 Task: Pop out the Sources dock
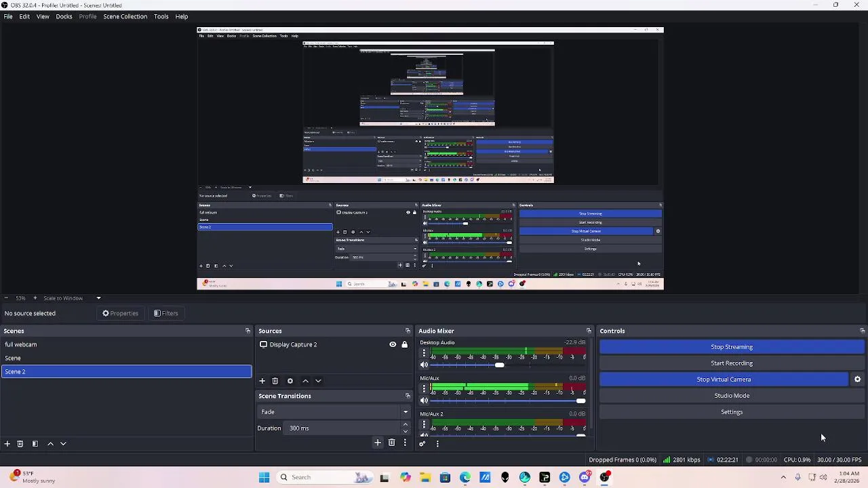click(x=408, y=331)
